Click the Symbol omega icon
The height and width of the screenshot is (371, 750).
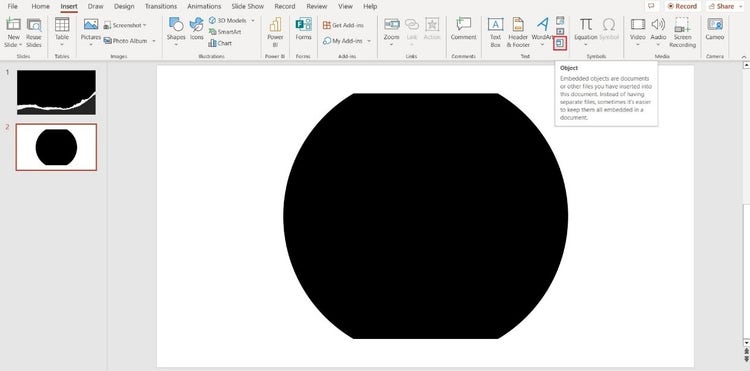(x=609, y=24)
